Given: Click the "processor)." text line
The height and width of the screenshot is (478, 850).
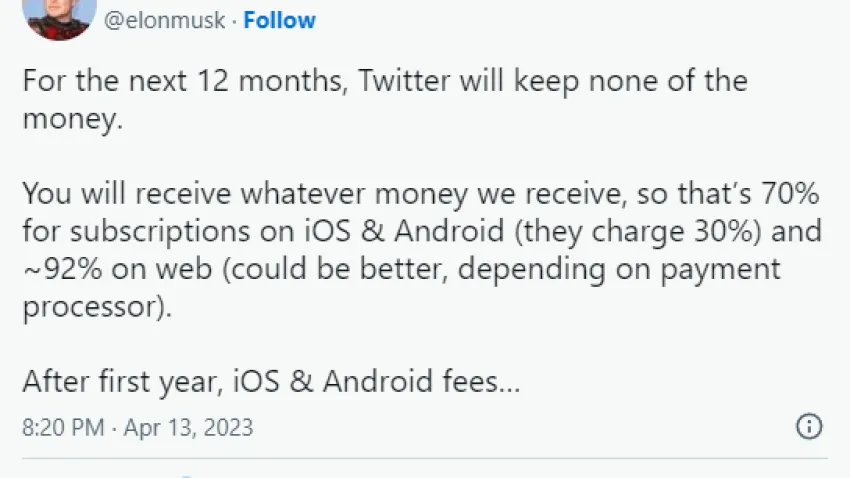Looking at the screenshot, I should pyautogui.click(x=97, y=307).
